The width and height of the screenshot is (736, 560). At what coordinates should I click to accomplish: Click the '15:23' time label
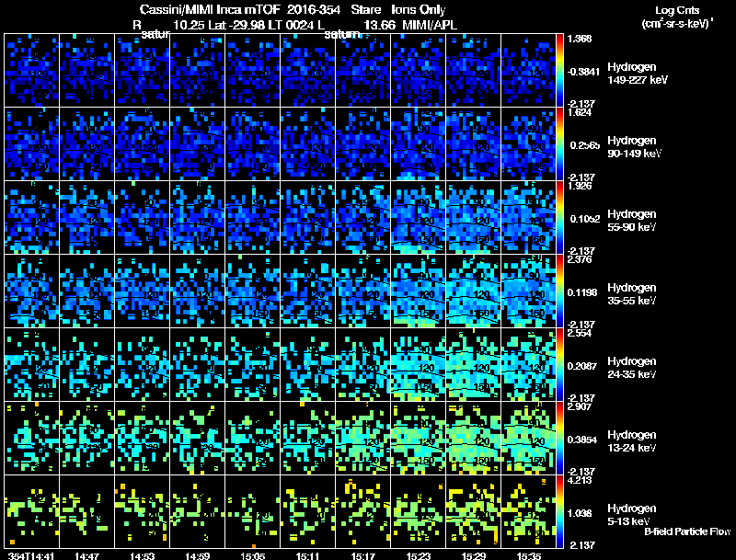pos(419,556)
